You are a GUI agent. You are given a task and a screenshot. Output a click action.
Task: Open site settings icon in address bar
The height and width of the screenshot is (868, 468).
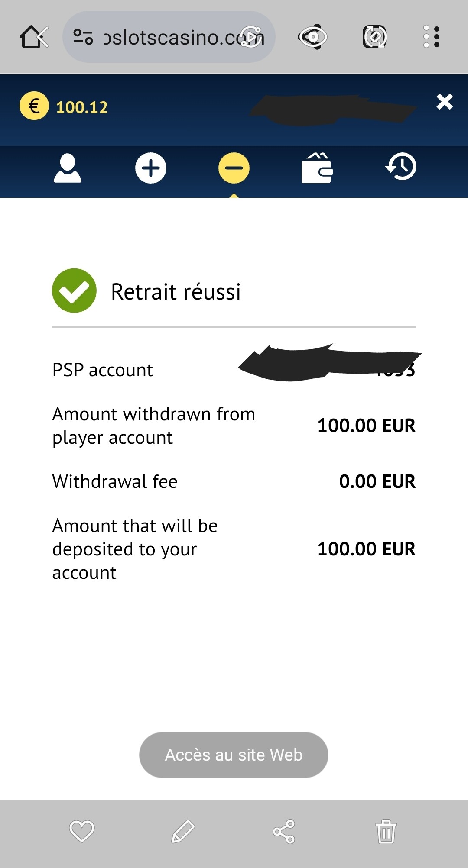coord(83,37)
